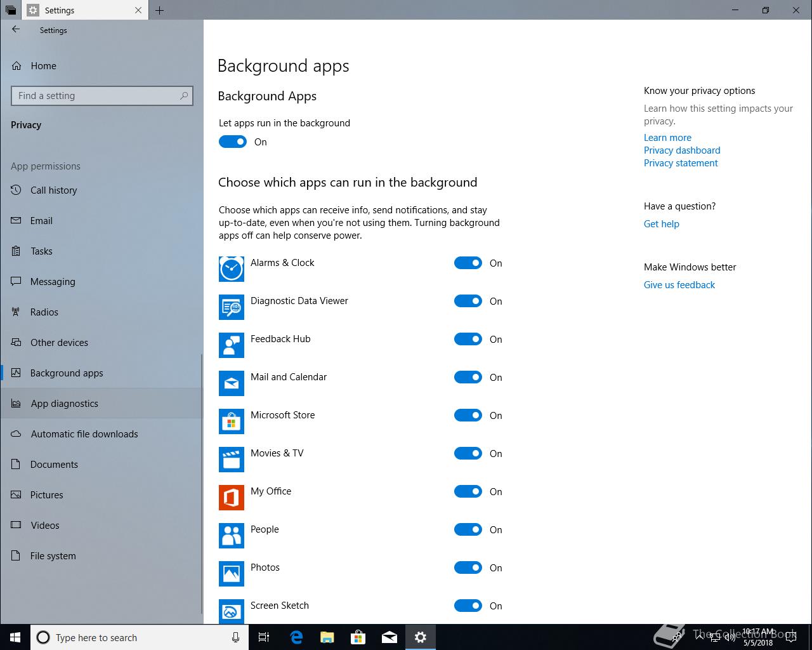
Task: Click the Feedback Hub app icon
Action: (x=232, y=345)
